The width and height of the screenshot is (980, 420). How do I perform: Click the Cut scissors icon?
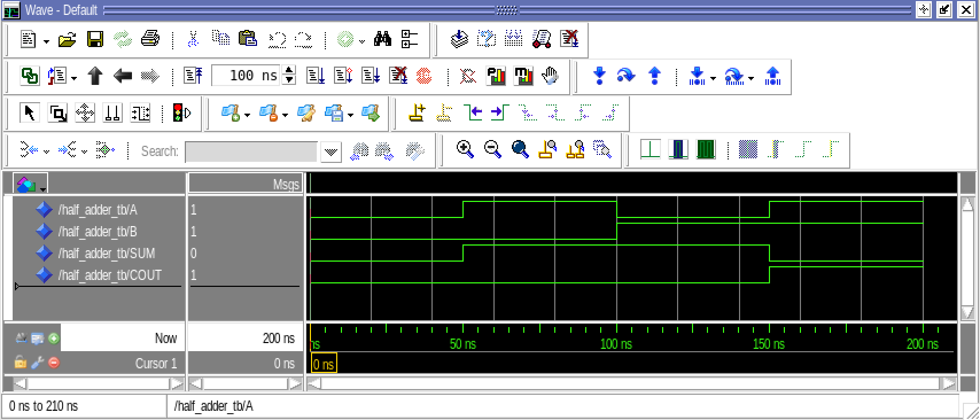click(193, 40)
